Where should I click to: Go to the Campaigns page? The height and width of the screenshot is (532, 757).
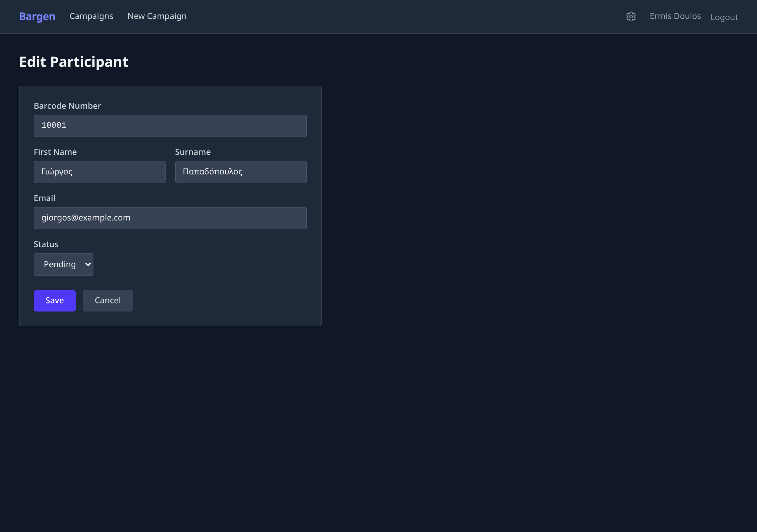pos(91,16)
